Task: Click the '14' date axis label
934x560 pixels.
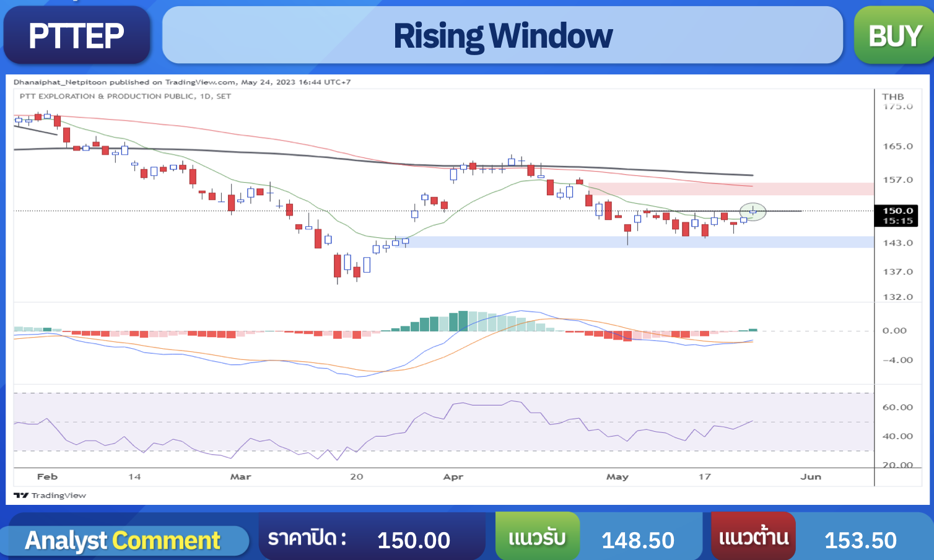Action: pos(134,476)
